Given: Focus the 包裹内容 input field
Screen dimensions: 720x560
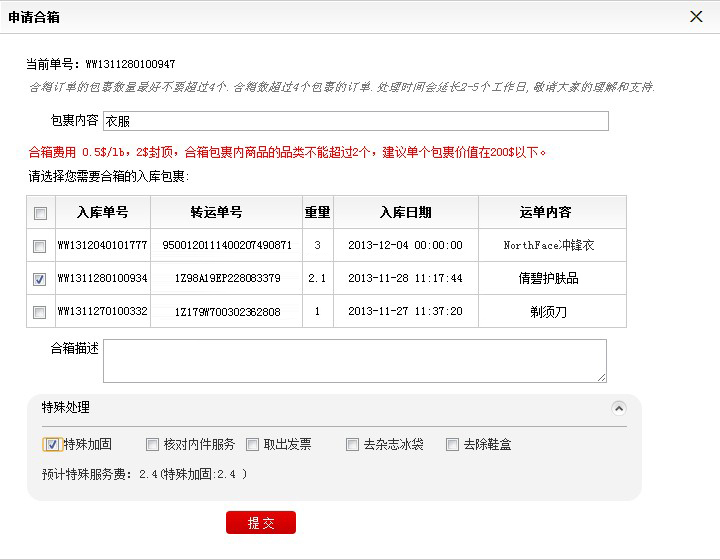Looking at the screenshot, I should point(355,121).
